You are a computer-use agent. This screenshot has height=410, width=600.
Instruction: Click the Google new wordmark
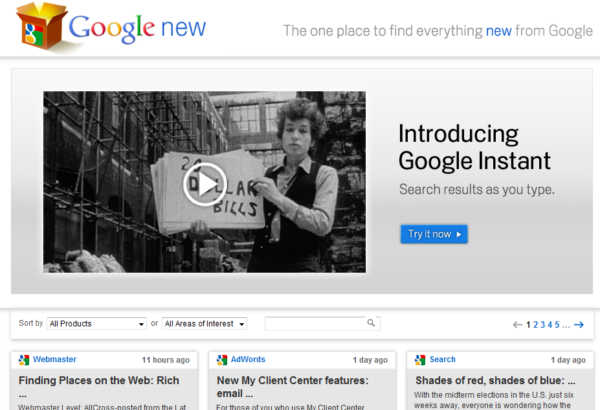pyautogui.click(x=137, y=28)
